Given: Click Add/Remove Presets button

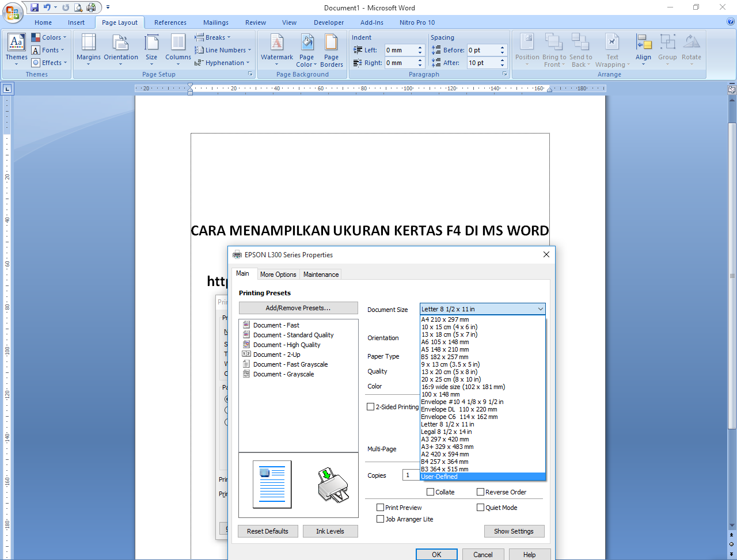Looking at the screenshot, I should coord(298,308).
